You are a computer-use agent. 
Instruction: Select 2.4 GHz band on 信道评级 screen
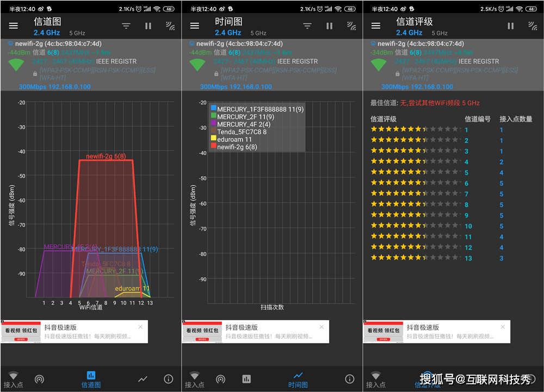click(x=410, y=33)
